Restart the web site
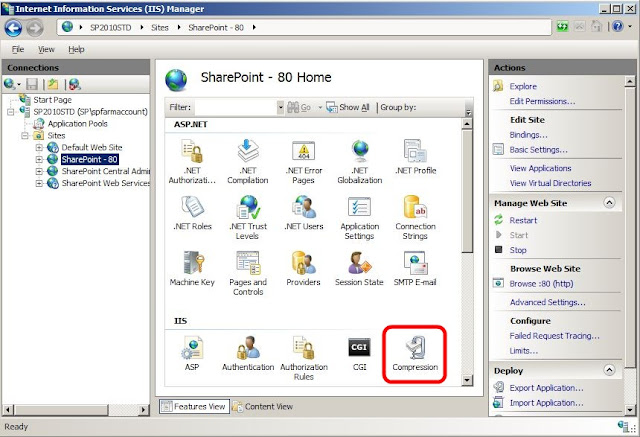640x437 pixels. point(523,220)
